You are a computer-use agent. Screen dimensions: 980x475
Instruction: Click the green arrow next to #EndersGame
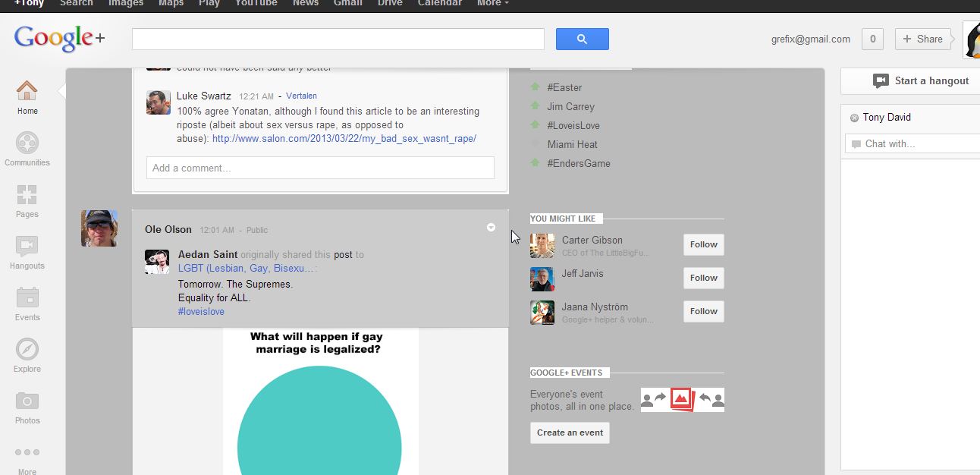tap(535, 162)
